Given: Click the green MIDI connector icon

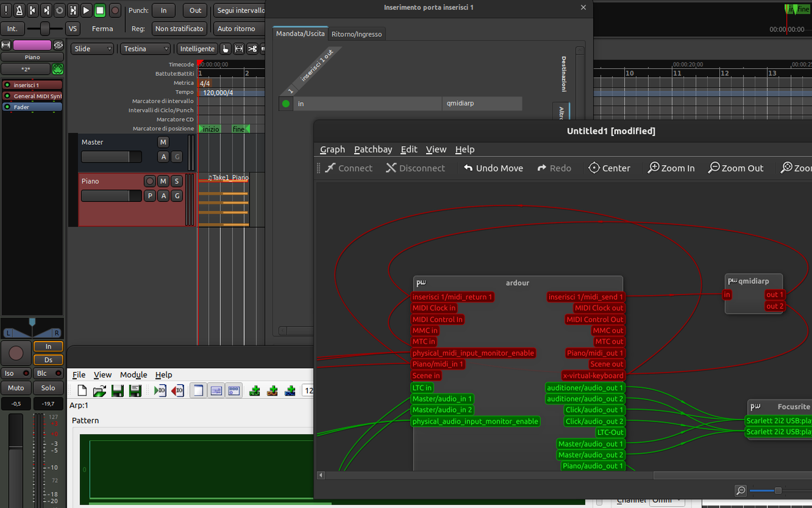Looking at the screenshot, I should pyautogui.click(x=58, y=69).
